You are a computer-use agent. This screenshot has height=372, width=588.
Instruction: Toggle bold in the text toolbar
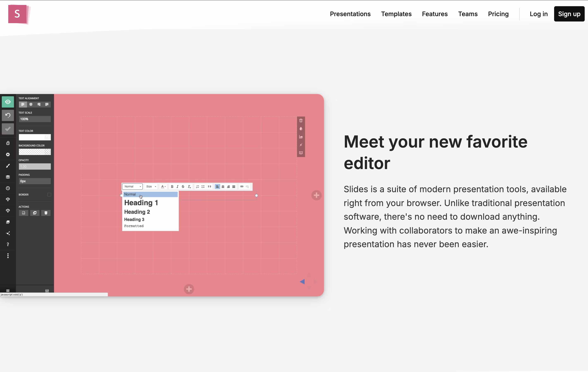(172, 187)
